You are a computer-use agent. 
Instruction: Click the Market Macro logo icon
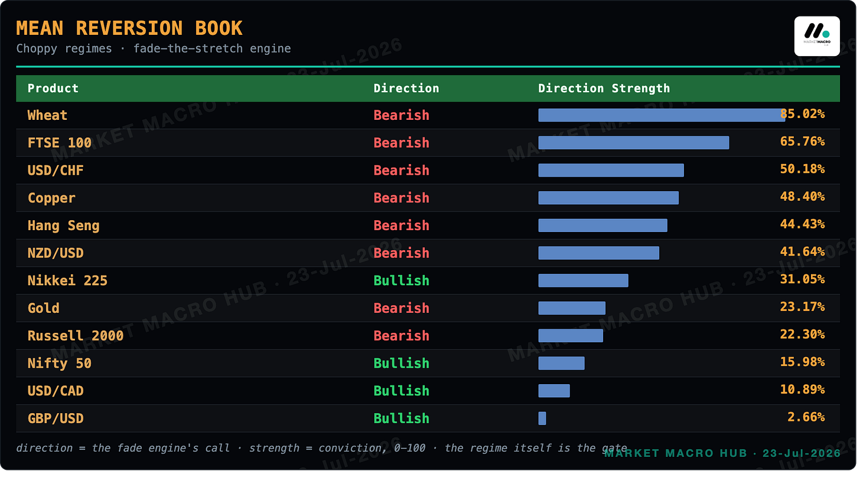point(817,36)
